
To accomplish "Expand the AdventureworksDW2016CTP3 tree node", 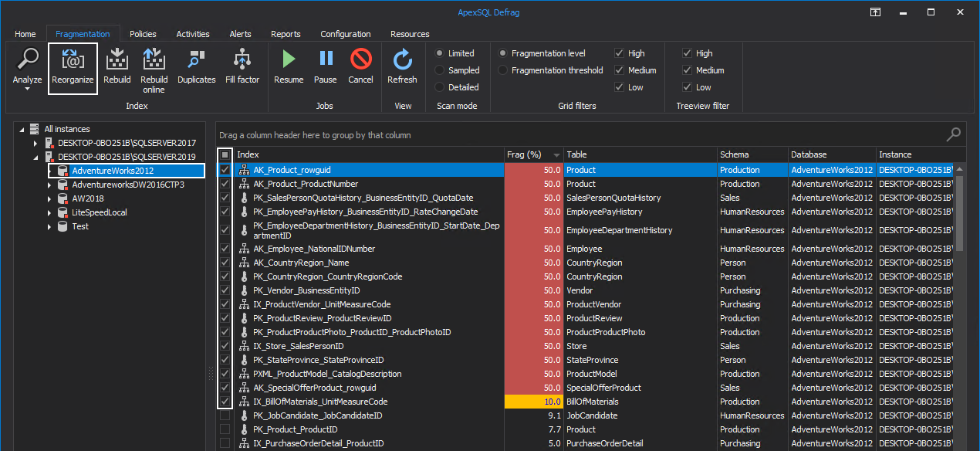I will pos(49,185).
